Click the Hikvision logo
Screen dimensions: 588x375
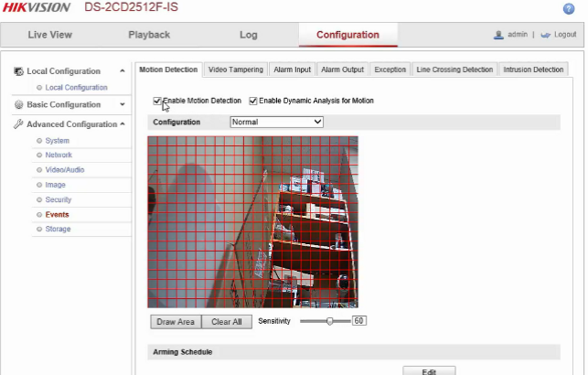[37, 8]
